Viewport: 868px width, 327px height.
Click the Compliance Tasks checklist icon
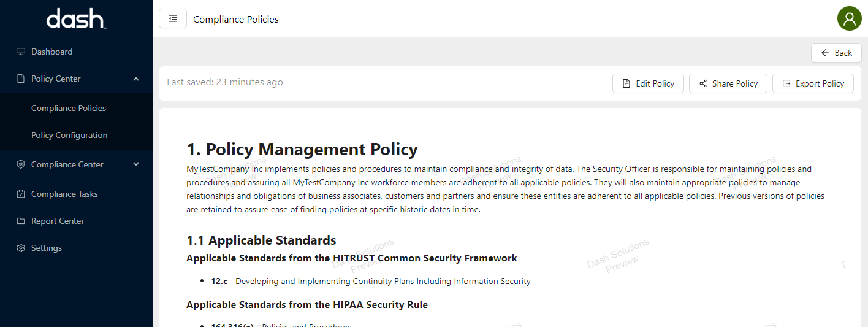21,194
